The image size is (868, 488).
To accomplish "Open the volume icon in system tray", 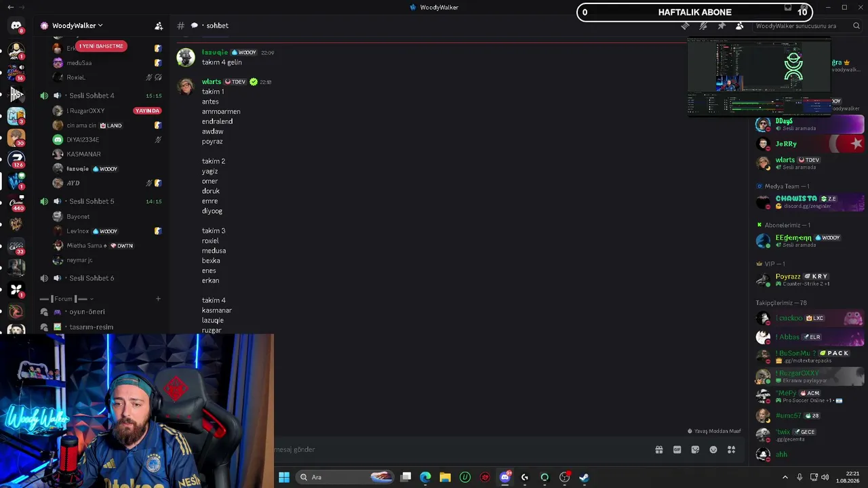I will 825,477.
